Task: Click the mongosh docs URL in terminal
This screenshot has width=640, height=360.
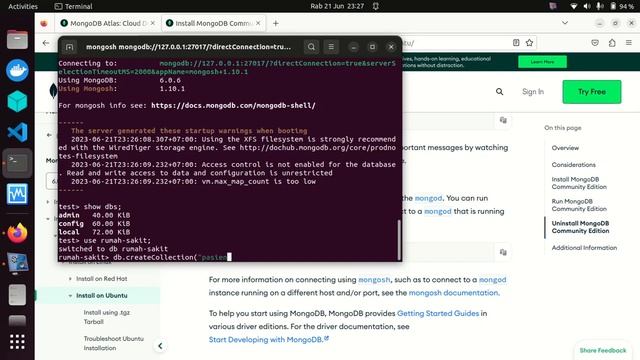Action: pyautogui.click(x=233, y=105)
